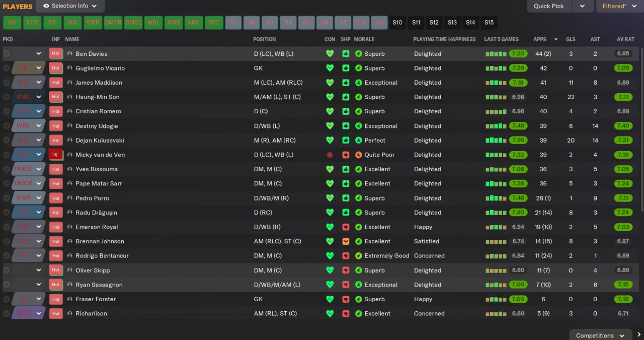Sort by the MORALE column header
Image resolution: width=644 pixels, height=340 pixels.
click(x=364, y=39)
